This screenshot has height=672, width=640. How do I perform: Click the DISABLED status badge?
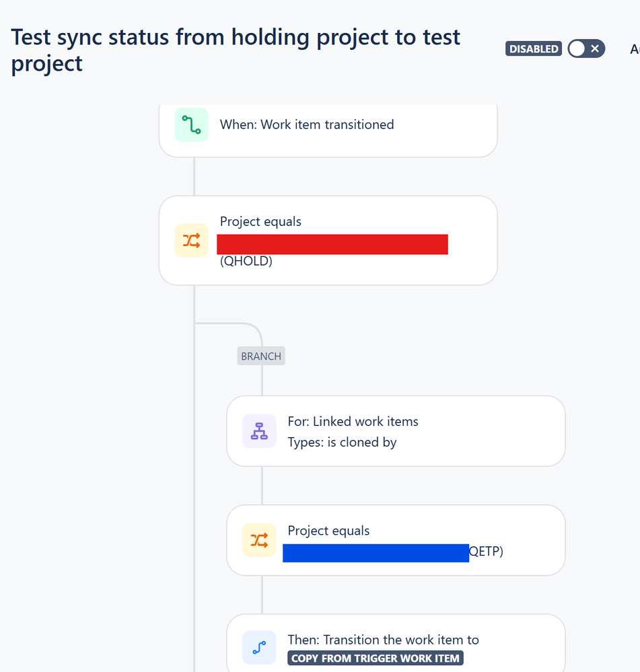point(534,49)
